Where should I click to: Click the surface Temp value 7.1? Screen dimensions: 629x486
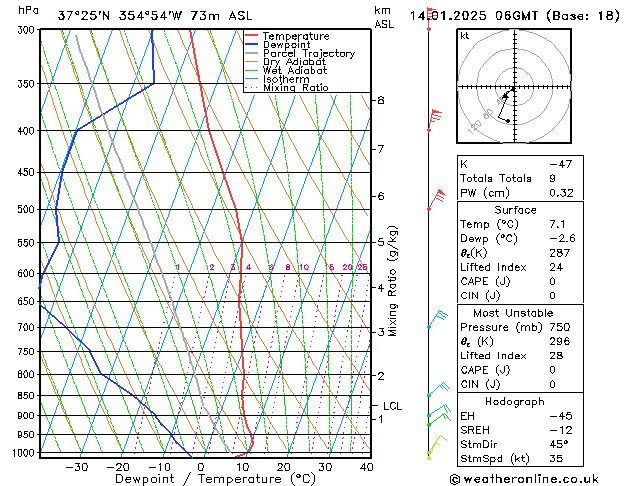557,224
